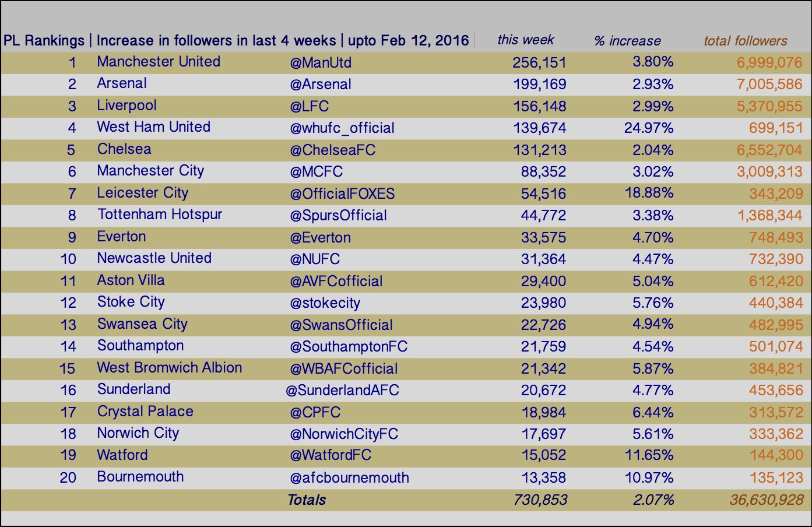Select Chelsea's 6,552,704 total followers cell
The width and height of the screenshot is (812, 527).
point(769,150)
